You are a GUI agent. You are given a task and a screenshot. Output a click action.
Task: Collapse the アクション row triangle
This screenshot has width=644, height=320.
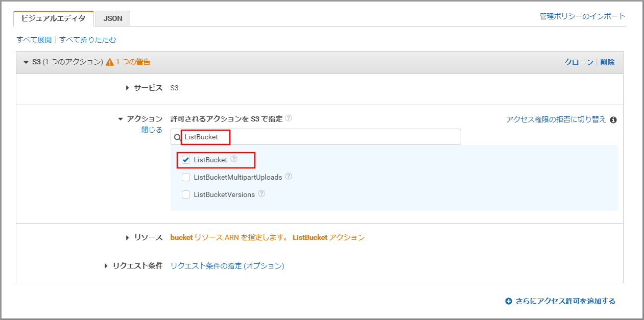[x=121, y=119]
